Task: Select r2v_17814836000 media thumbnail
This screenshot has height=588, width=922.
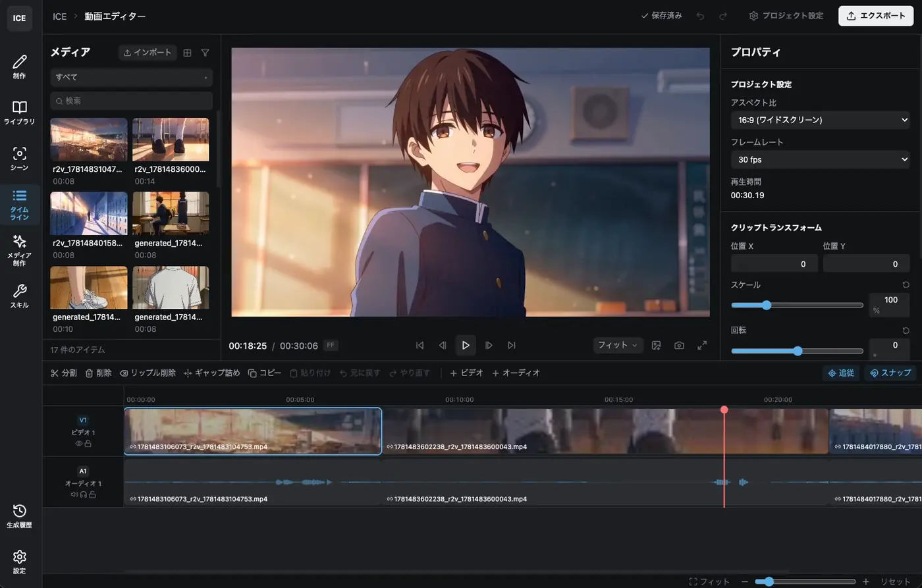Action: (x=171, y=140)
